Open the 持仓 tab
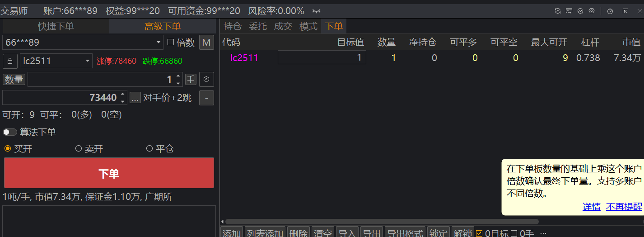The width and height of the screenshot is (644, 237). point(232,26)
